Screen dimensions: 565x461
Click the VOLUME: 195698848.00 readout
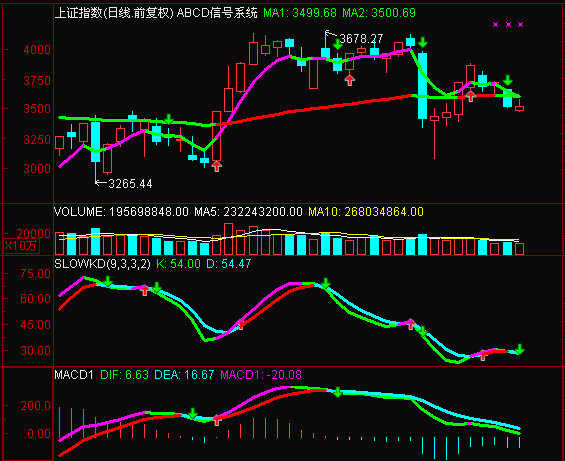(x=121, y=212)
